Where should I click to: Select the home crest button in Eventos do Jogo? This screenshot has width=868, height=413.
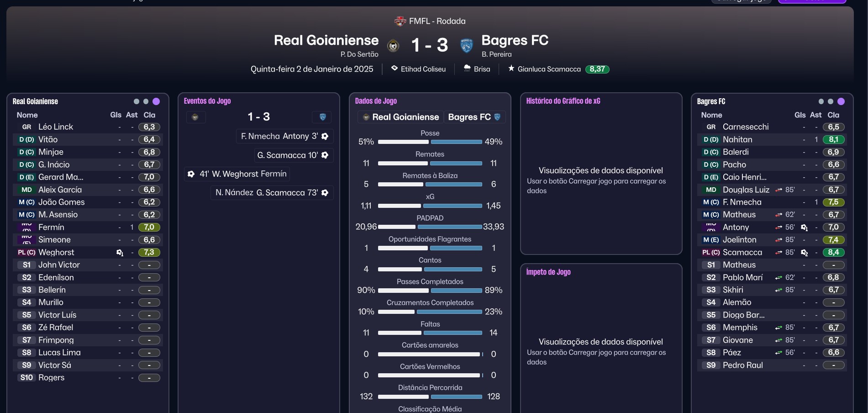(195, 117)
